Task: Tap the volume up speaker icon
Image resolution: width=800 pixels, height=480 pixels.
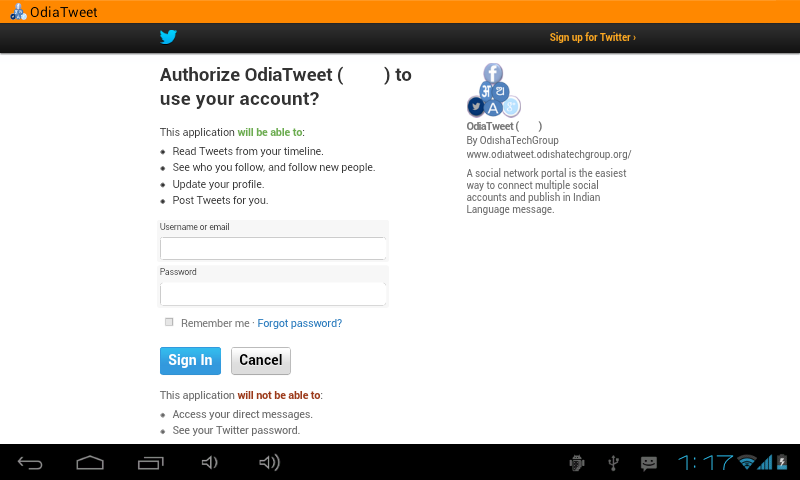Action: (269, 463)
